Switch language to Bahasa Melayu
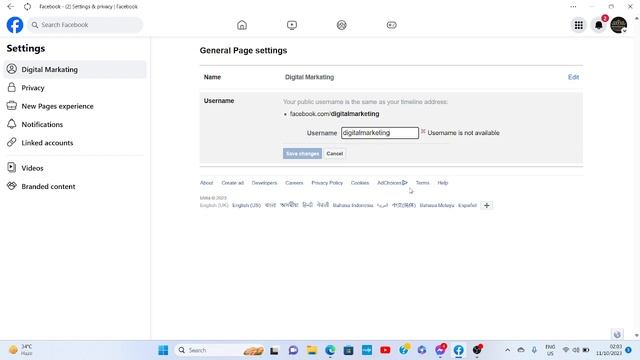The width and height of the screenshot is (640, 360). pyautogui.click(x=437, y=205)
